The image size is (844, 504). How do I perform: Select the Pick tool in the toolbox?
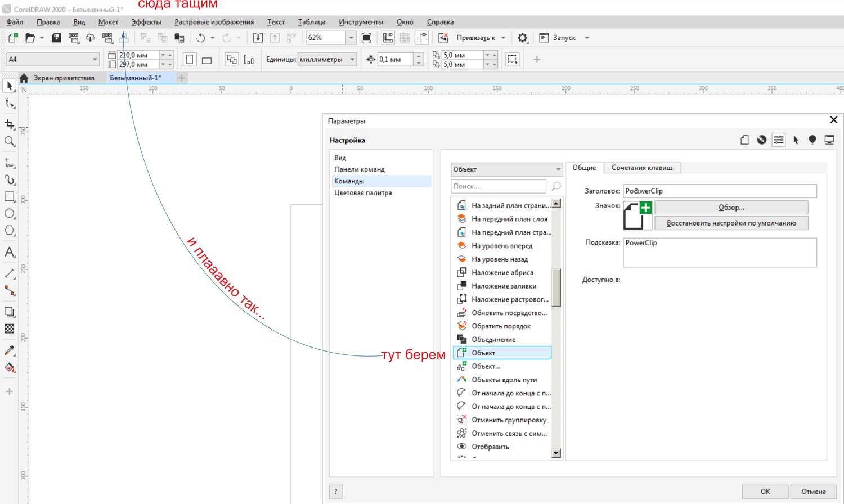coord(9,86)
